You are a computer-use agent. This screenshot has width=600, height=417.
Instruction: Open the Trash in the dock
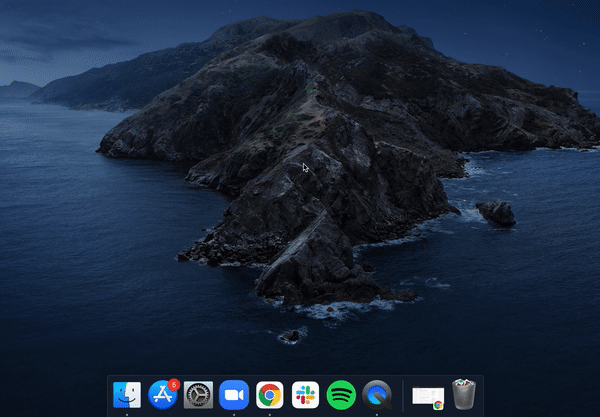click(463, 394)
